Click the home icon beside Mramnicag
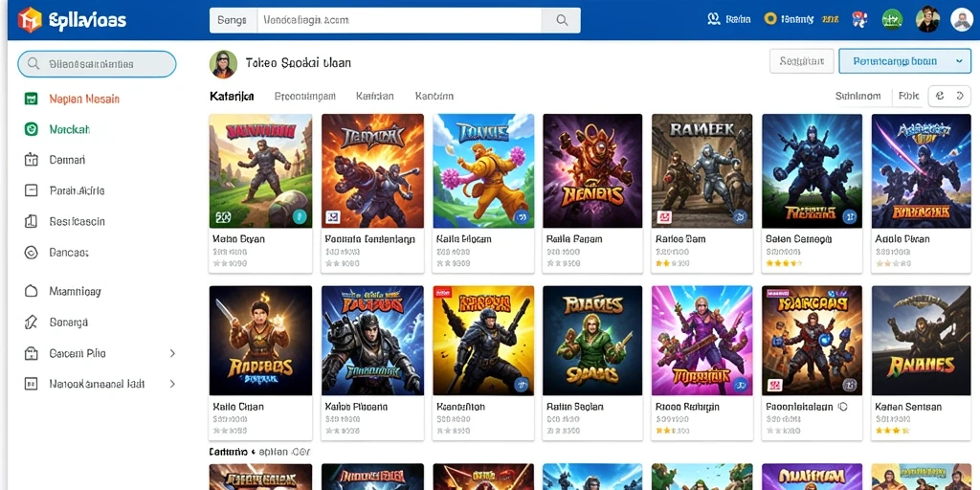 (31, 291)
